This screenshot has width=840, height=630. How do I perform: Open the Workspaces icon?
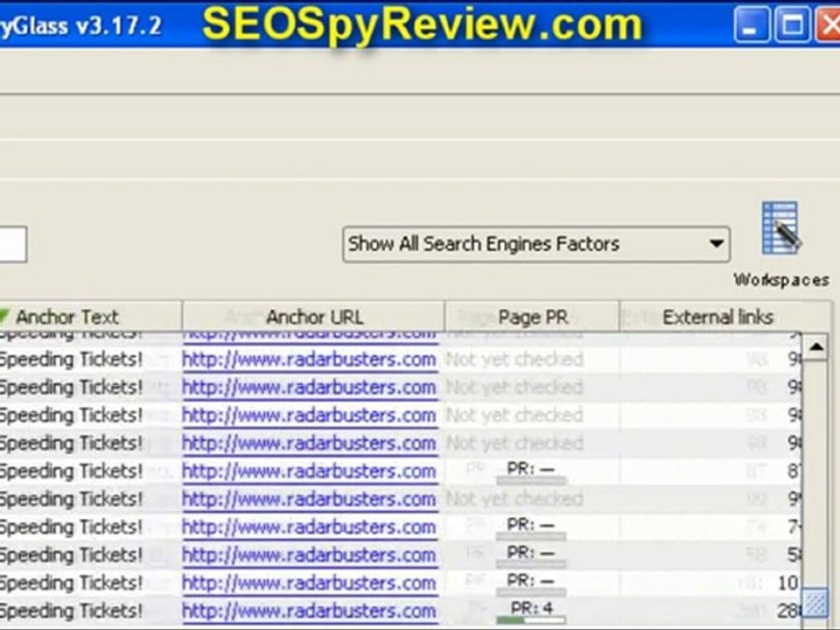tap(781, 244)
